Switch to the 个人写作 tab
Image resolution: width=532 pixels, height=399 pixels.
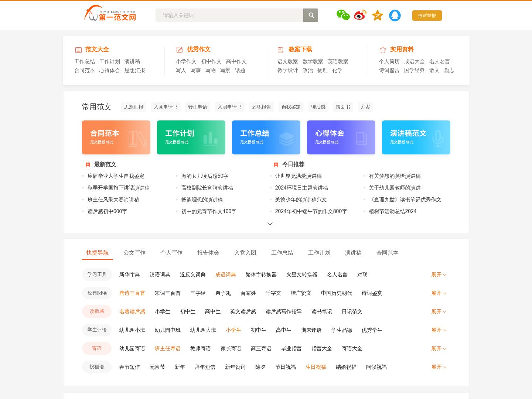tap(171, 253)
